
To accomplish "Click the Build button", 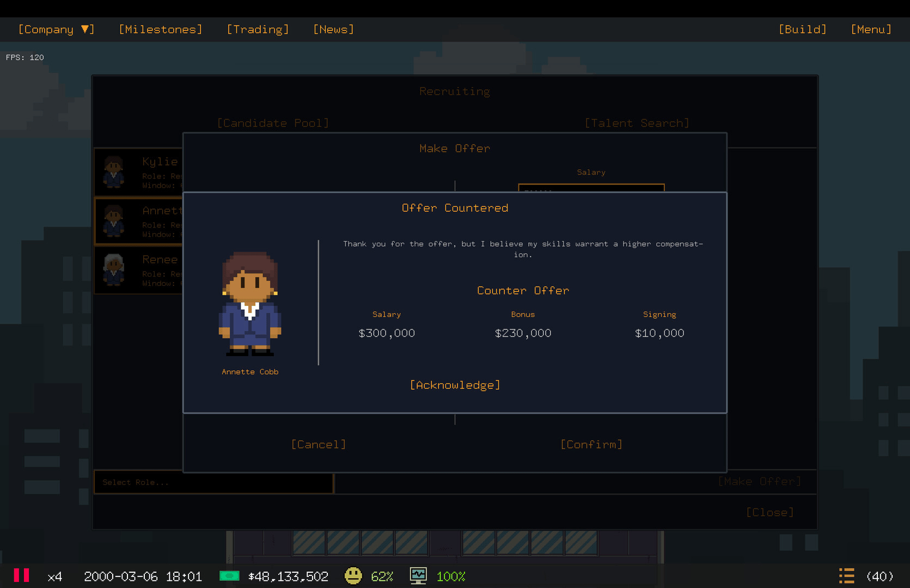I will [x=802, y=29].
